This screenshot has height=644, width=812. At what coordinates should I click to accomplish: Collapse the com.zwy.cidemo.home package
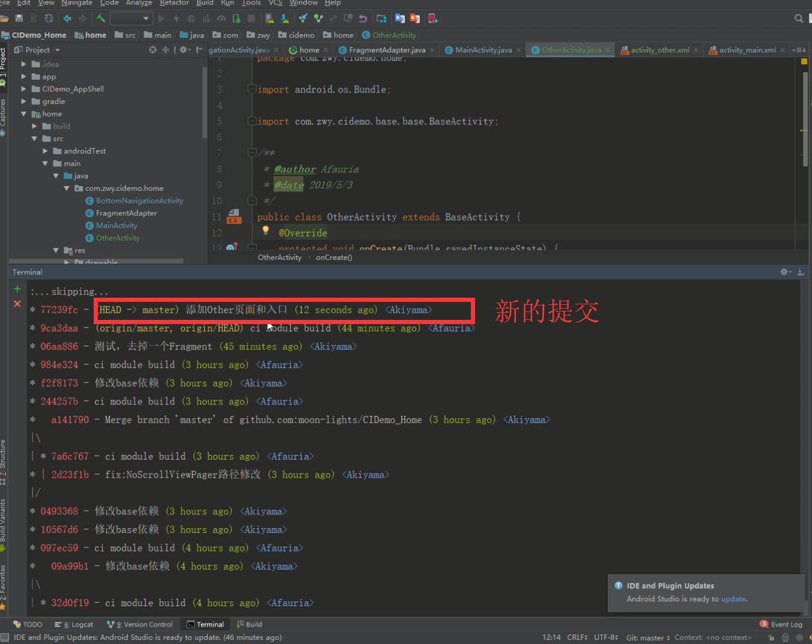tap(67, 188)
